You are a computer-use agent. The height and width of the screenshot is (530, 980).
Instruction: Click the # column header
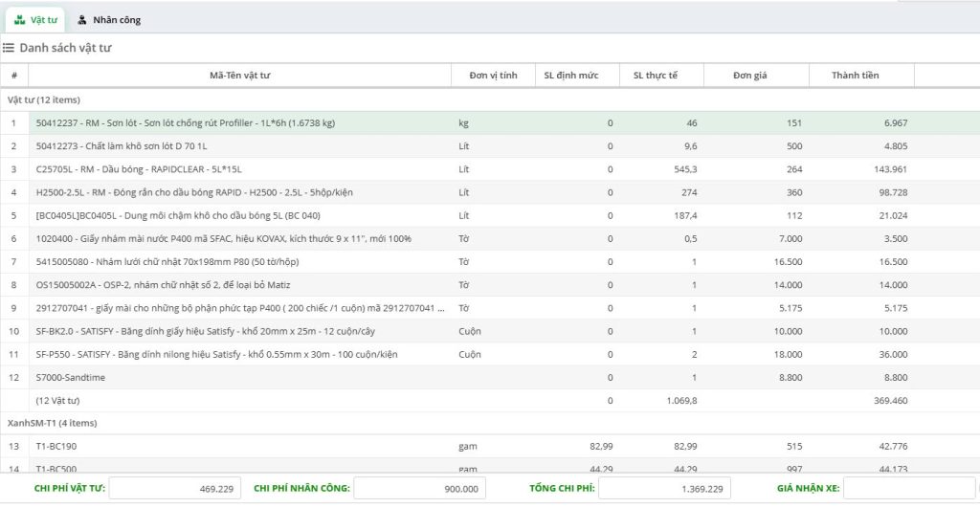pos(14,75)
